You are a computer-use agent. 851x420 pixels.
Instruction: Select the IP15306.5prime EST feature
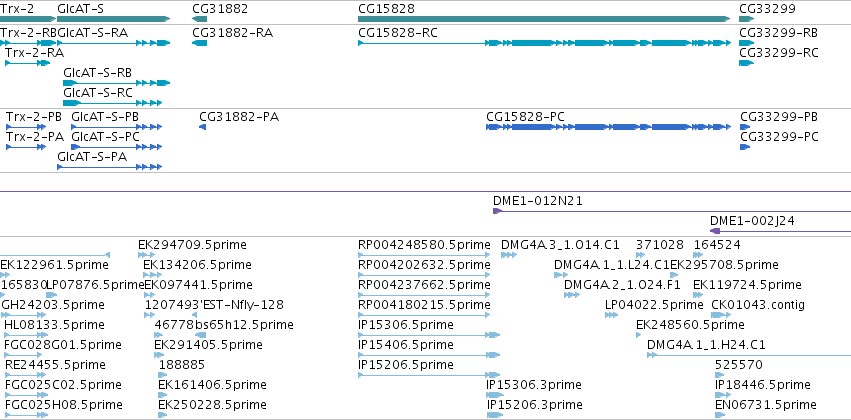(x=429, y=335)
